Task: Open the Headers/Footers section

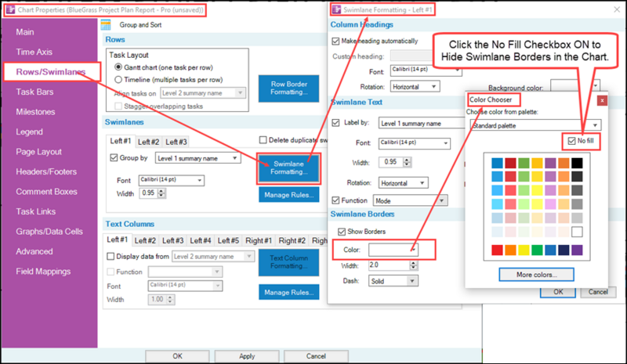Action: click(46, 171)
